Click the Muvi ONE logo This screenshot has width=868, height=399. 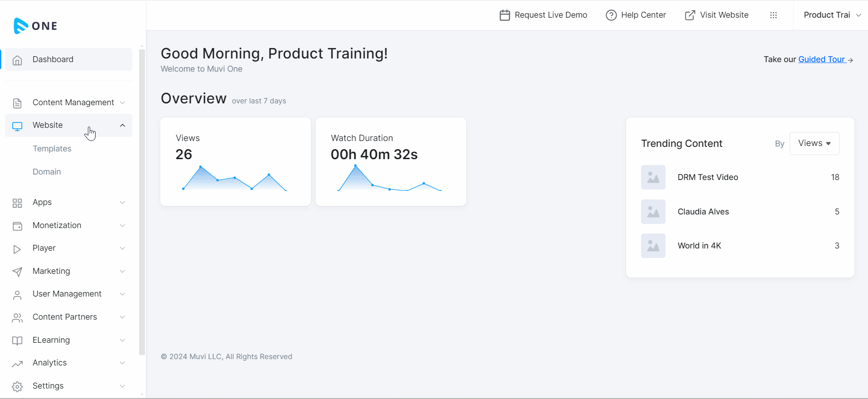(x=35, y=26)
